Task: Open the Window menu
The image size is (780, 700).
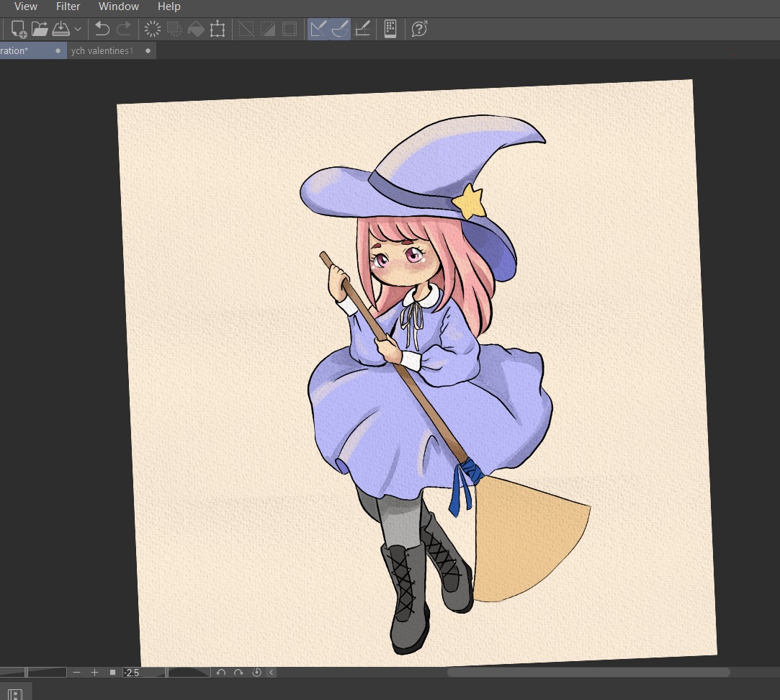Action: coord(119,6)
